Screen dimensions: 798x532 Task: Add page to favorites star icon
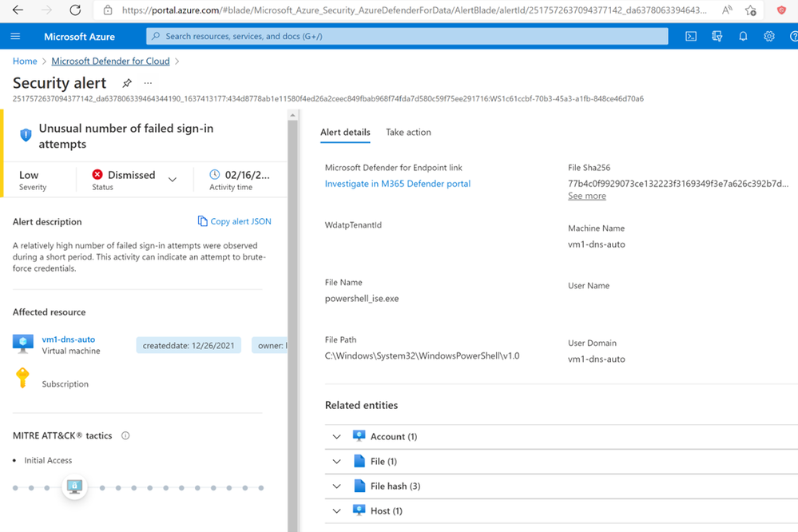(751, 10)
